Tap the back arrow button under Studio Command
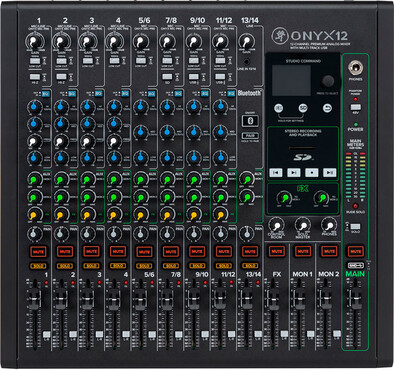This screenshot has height=370, width=394. [x=327, y=108]
